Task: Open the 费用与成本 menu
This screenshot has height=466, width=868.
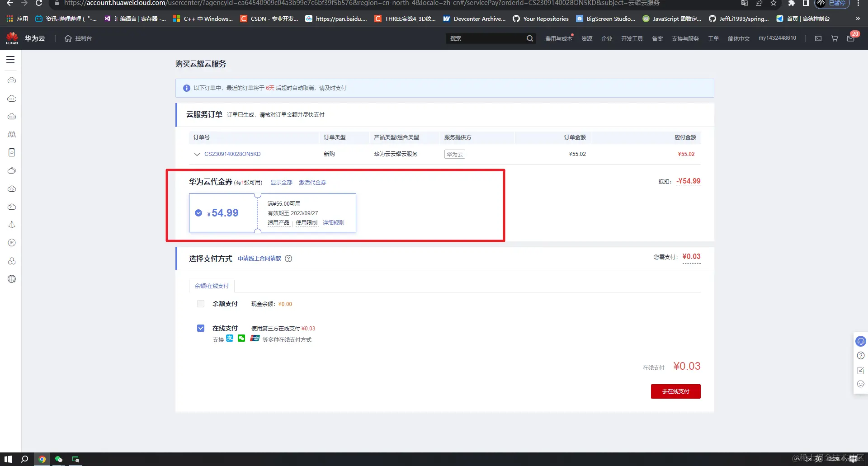Action: [x=559, y=38]
